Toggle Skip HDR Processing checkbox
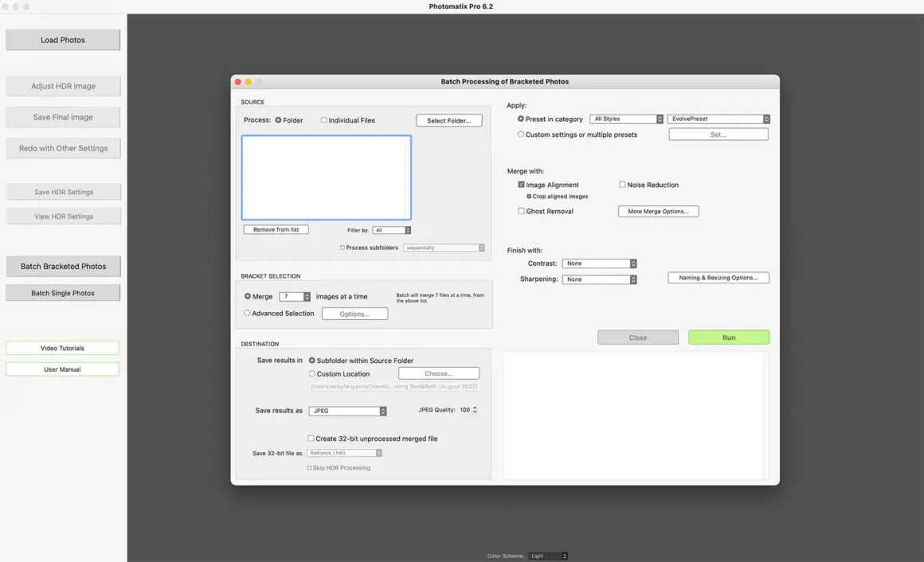This screenshot has height=562, width=924. (x=309, y=468)
